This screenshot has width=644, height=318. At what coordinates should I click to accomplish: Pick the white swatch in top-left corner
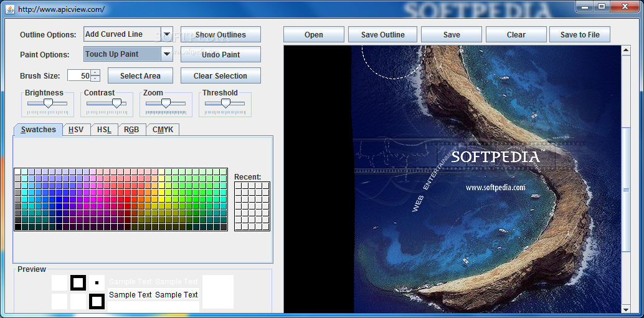(17, 171)
